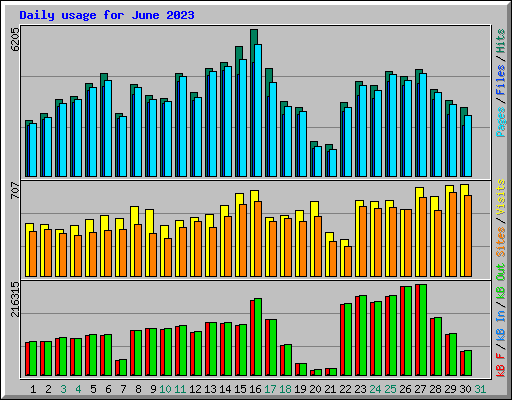Click the "Visits" legend label
512x400 pixels.
tap(501, 197)
